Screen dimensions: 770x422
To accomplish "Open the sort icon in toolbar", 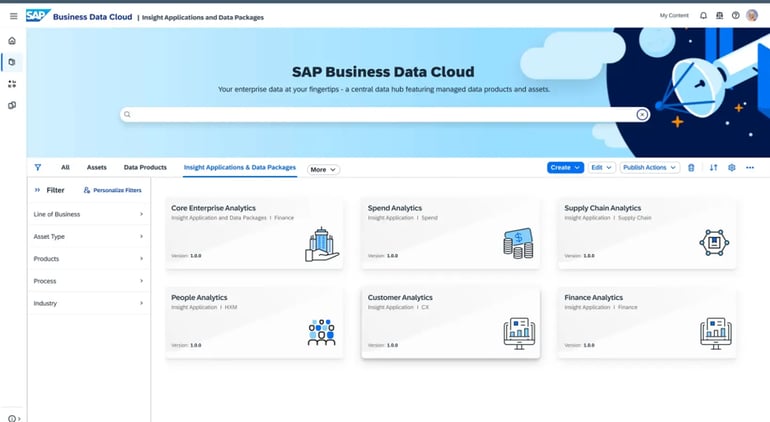I will click(x=714, y=168).
